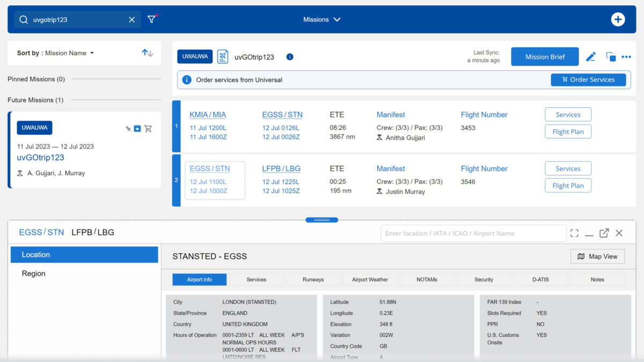The height and width of the screenshot is (362, 644).
Task: Toggle ascending sort order arrows
Action: tap(147, 53)
